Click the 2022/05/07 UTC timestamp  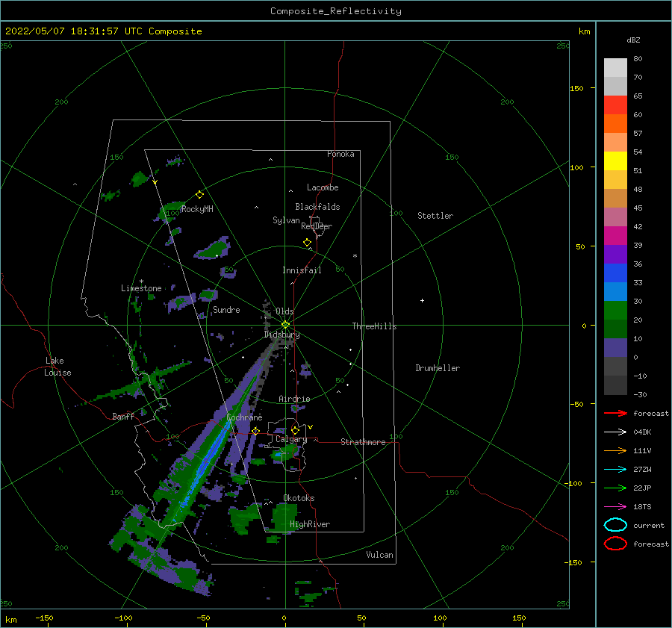click(103, 31)
